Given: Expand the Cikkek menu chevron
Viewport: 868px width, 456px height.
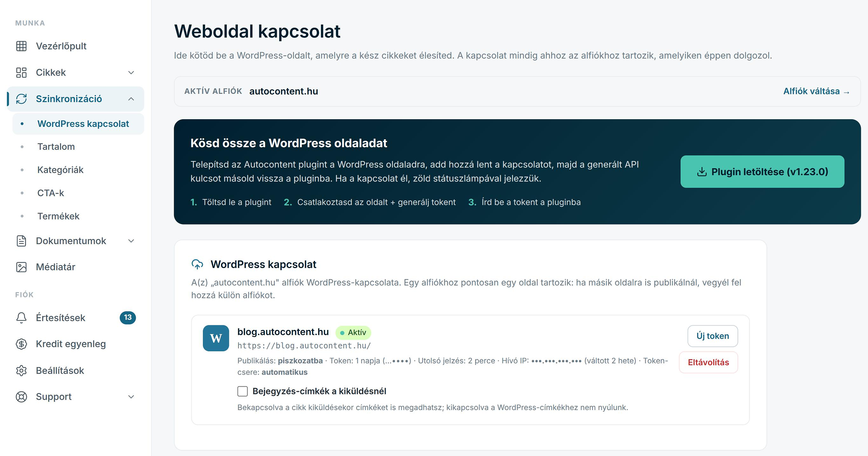Looking at the screenshot, I should 131,72.
